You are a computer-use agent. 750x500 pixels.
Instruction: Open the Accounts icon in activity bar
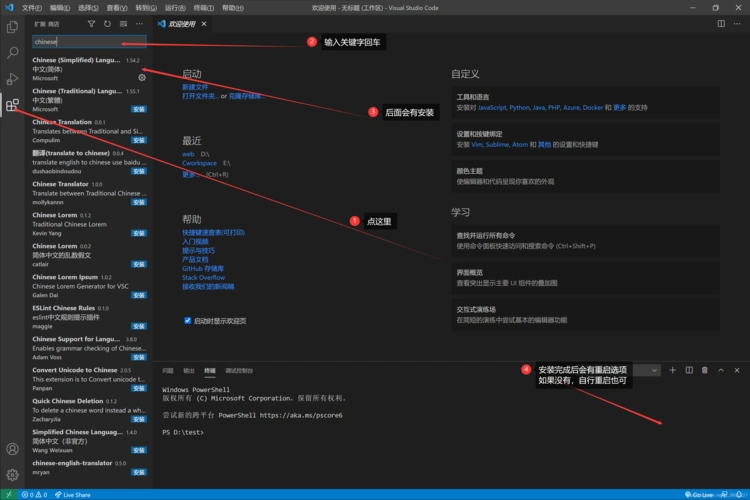pyautogui.click(x=12, y=449)
